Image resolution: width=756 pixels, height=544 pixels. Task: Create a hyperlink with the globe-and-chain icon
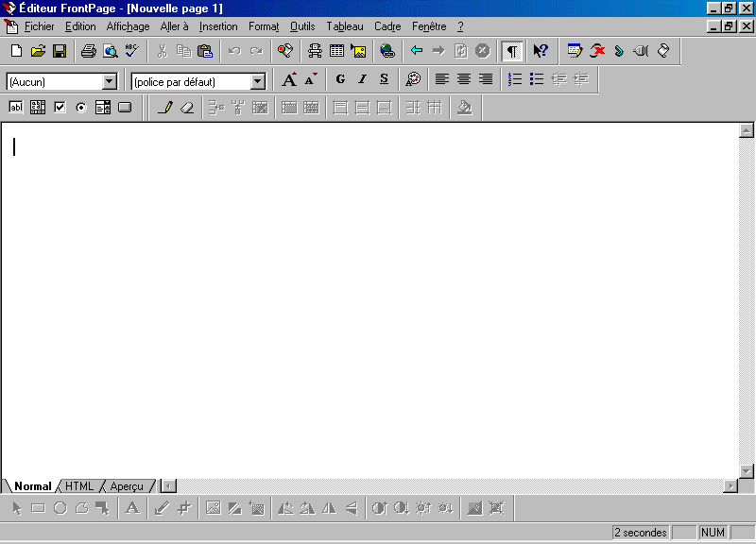click(387, 51)
